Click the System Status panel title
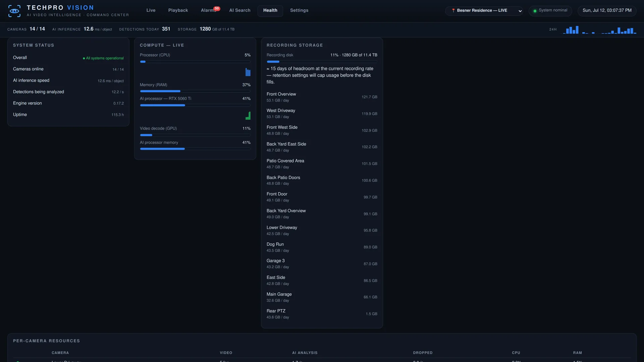The width and height of the screenshot is (644, 362). pos(34,45)
